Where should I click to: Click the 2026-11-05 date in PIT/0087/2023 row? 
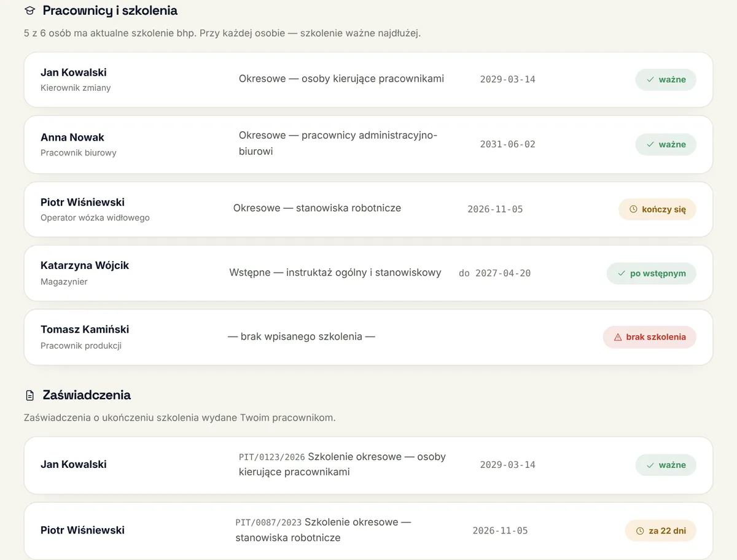(x=500, y=531)
